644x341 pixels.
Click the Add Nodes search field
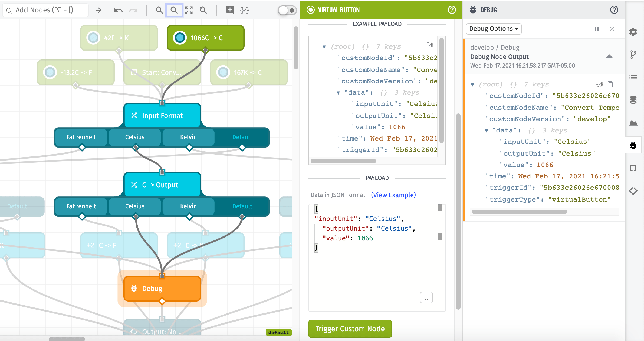45,10
